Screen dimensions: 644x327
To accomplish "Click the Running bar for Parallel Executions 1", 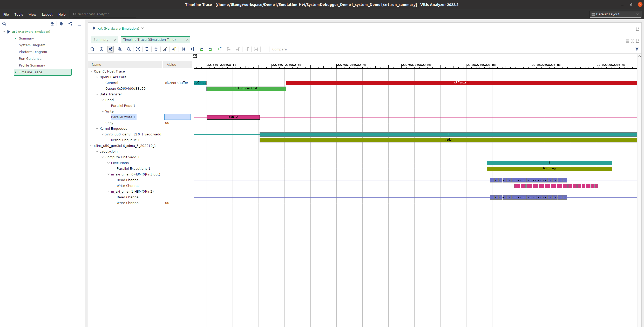I will tap(549, 169).
